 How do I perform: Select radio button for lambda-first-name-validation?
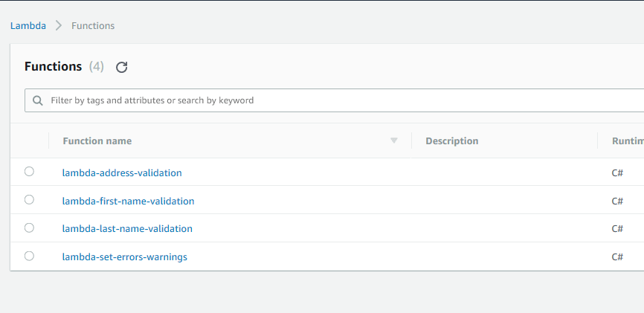click(x=29, y=200)
